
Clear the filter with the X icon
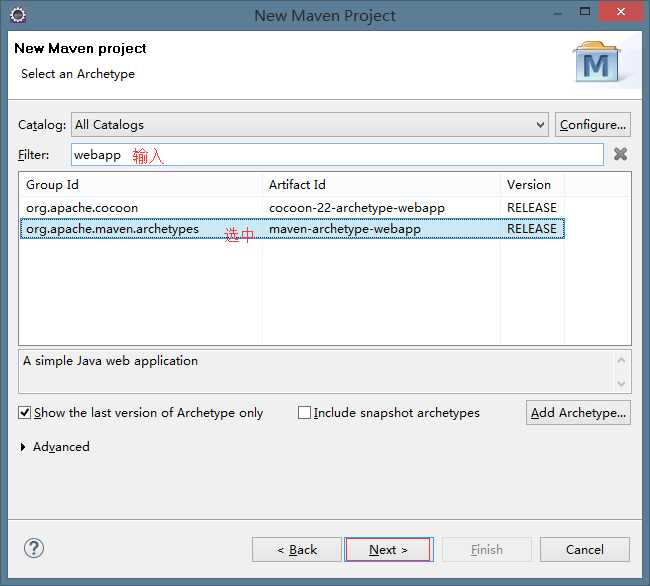(620, 154)
